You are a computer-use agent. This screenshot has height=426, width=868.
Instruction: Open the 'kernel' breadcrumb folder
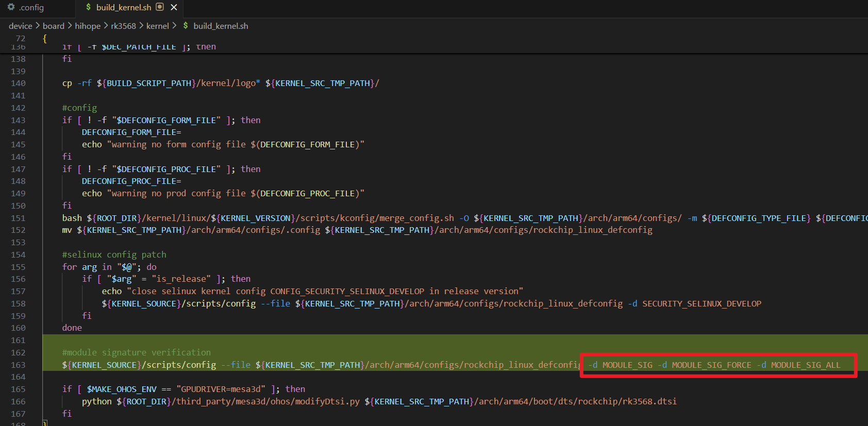point(158,26)
